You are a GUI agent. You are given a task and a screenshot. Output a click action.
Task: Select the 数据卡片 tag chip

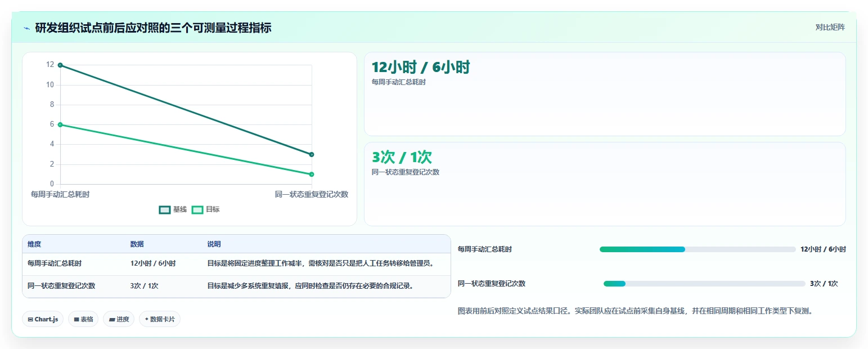coord(160,319)
